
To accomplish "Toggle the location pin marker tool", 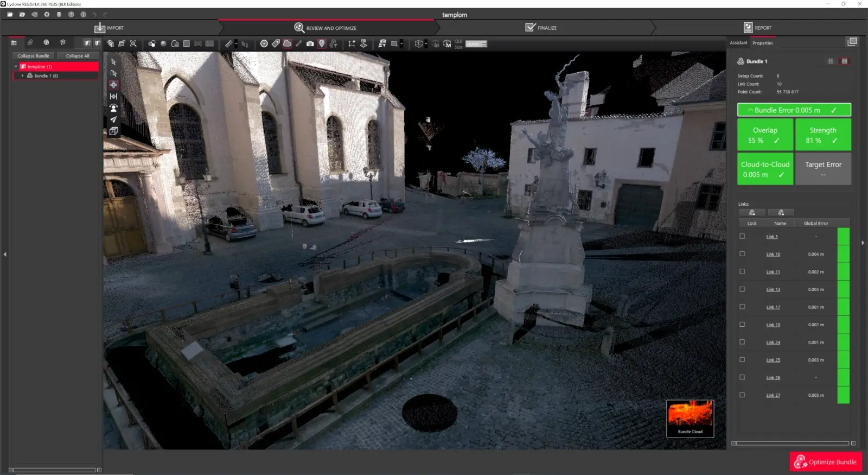I will (x=322, y=44).
